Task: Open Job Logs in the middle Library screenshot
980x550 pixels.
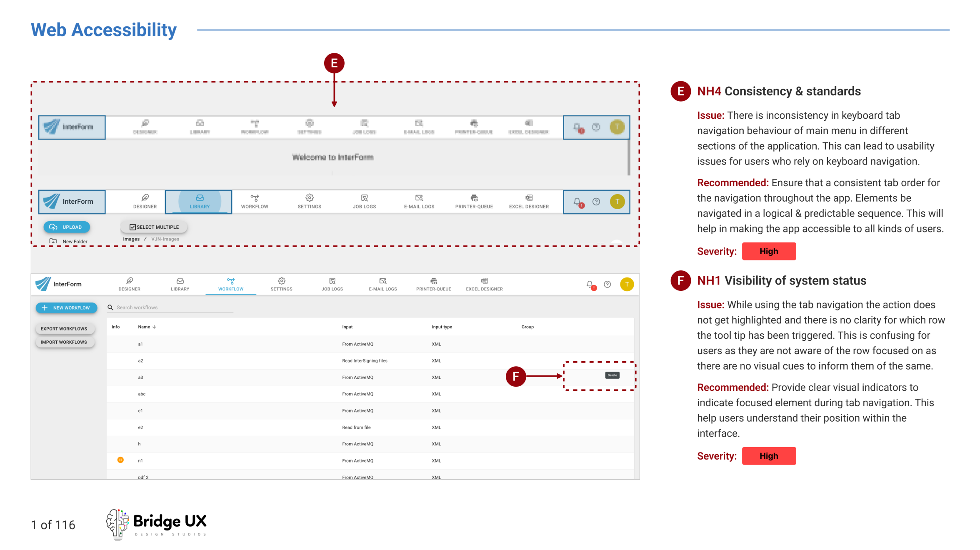Action: (x=365, y=202)
